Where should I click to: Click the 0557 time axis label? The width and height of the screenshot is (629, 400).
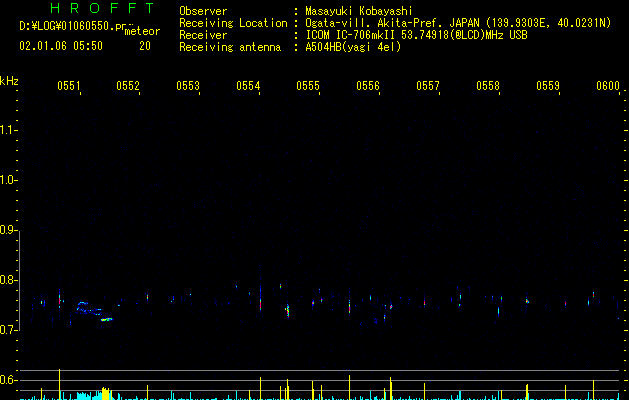pyautogui.click(x=428, y=85)
